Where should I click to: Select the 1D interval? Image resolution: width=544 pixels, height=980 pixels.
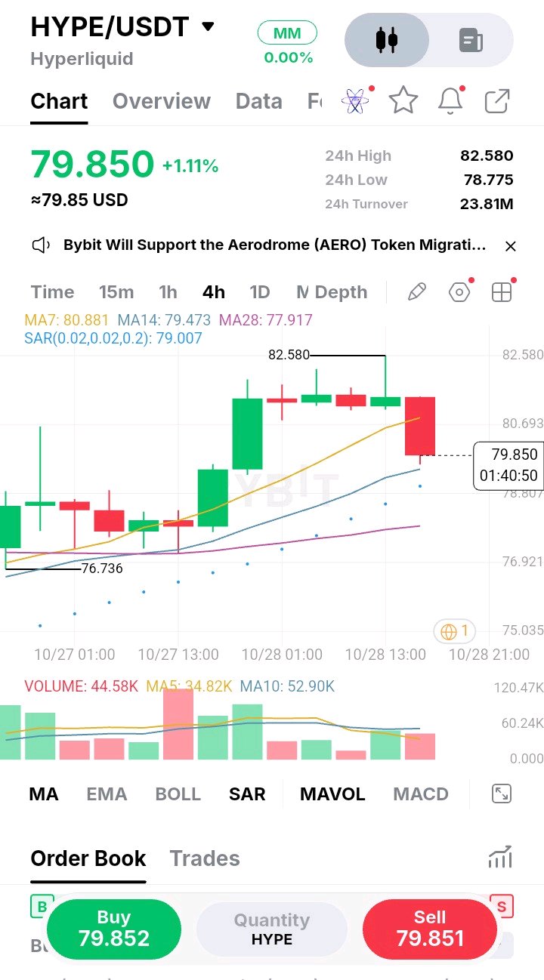click(x=260, y=292)
